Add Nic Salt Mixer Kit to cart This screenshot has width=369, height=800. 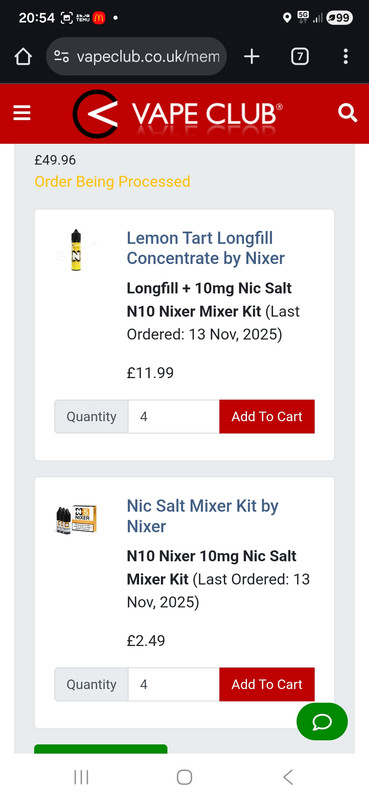pos(267,685)
